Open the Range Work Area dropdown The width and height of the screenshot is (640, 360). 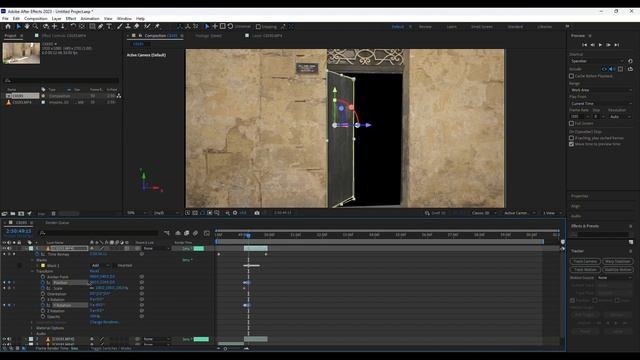601,90
